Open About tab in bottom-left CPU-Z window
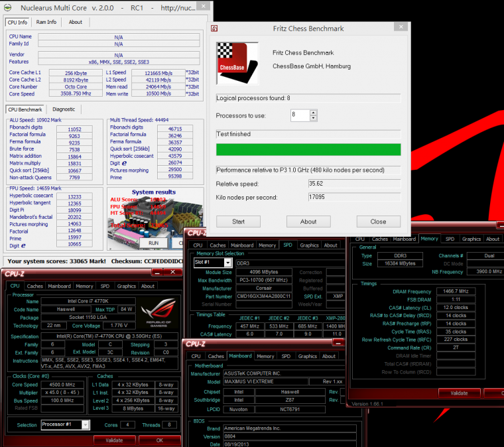The image size is (504, 447). click(x=148, y=286)
